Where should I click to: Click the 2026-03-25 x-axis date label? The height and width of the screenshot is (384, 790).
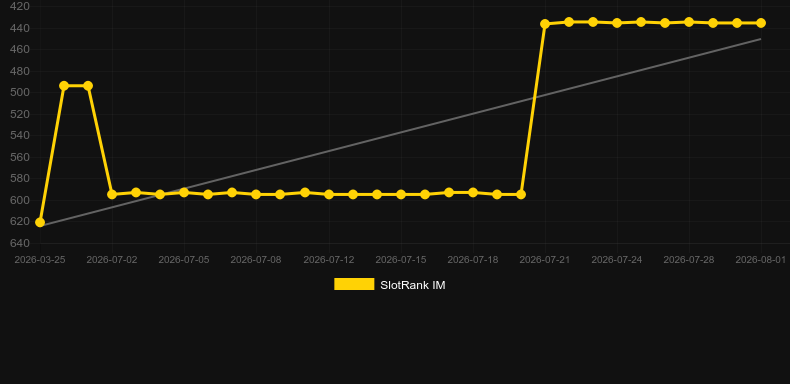pos(40,260)
